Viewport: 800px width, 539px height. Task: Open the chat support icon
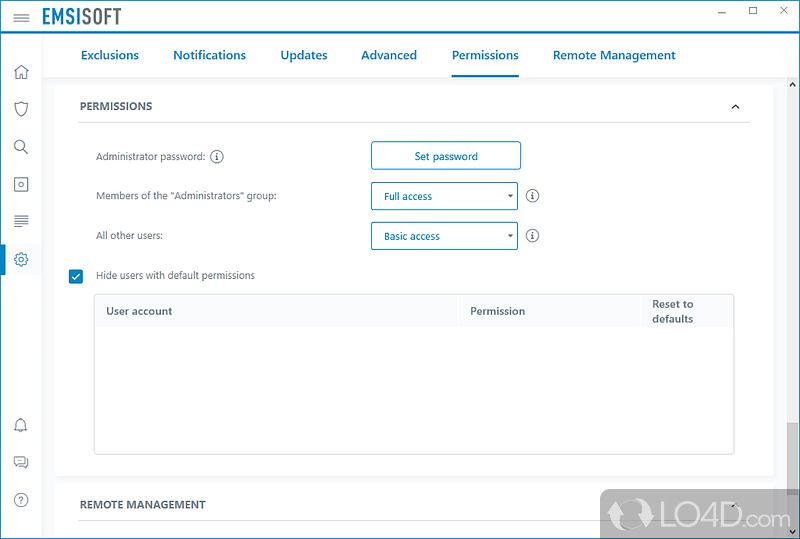coord(21,462)
